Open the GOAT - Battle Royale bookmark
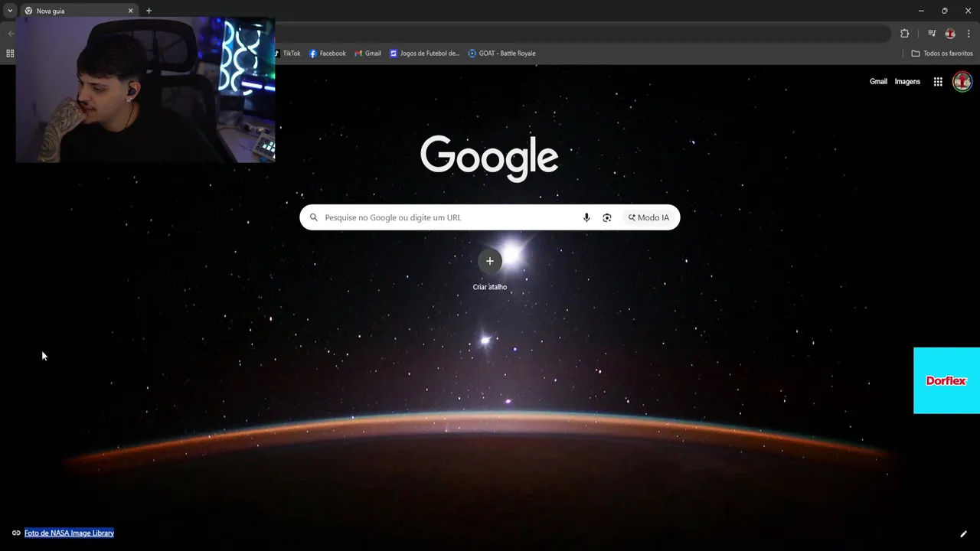 pyautogui.click(x=501, y=54)
